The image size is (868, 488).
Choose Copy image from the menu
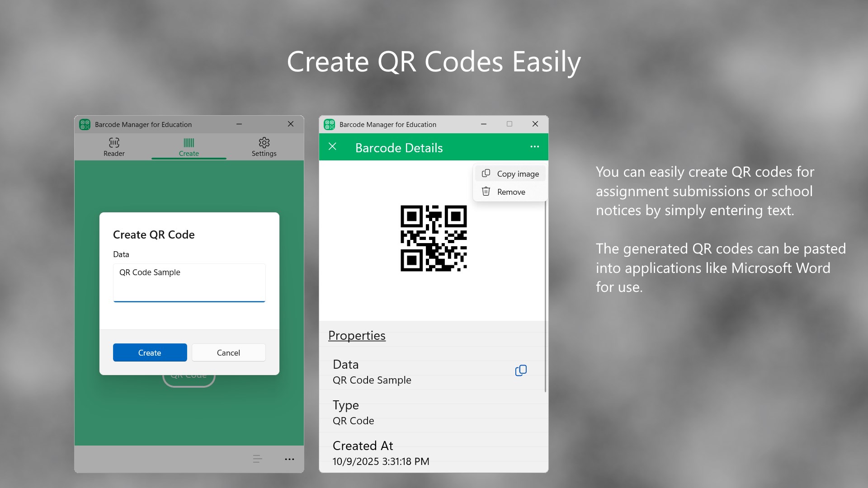coord(510,174)
